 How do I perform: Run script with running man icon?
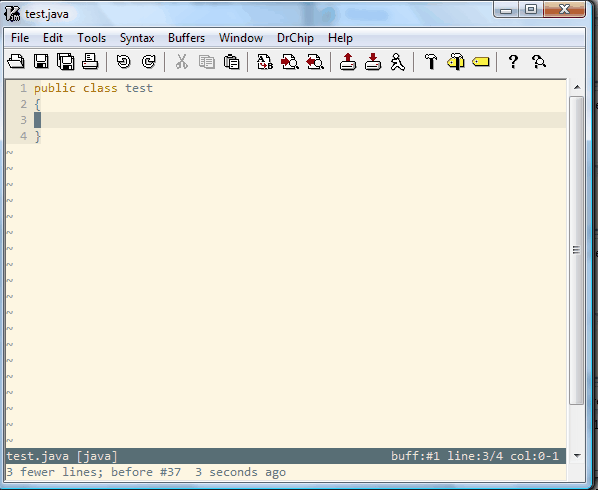tap(397, 61)
